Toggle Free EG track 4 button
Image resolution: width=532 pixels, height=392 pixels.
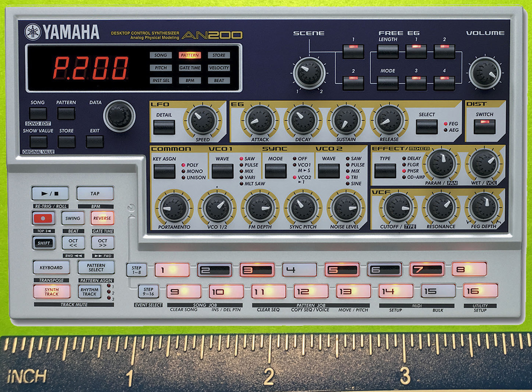click(x=444, y=83)
